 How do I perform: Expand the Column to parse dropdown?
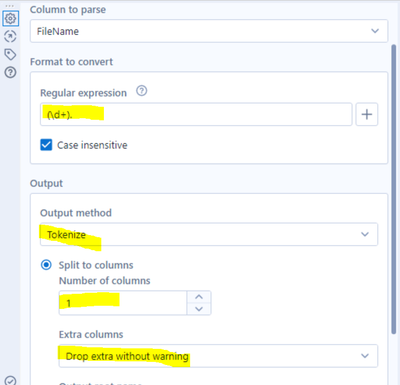209,31
